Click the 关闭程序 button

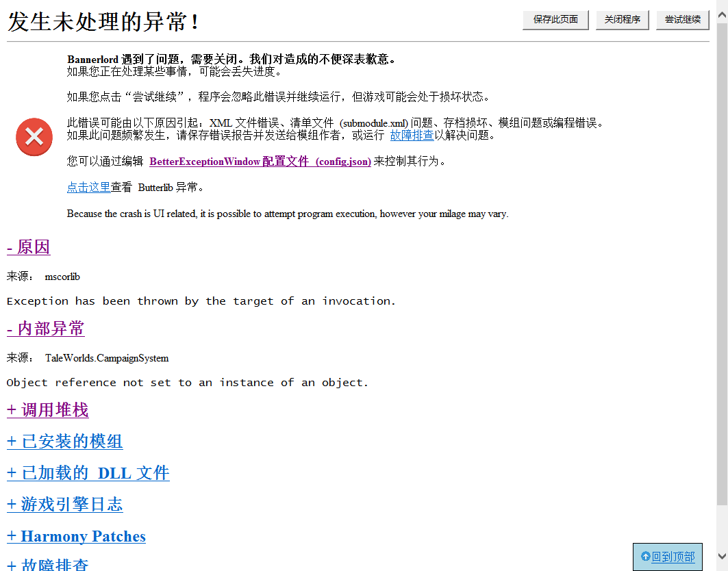click(622, 19)
